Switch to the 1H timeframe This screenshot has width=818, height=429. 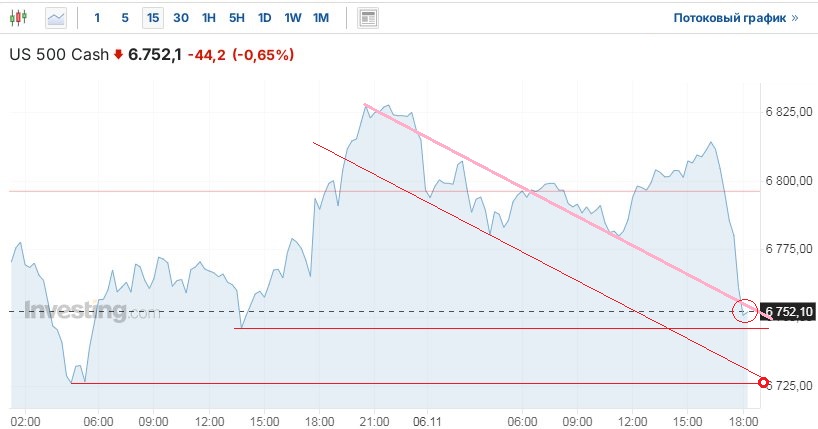[x=208, y=18]
